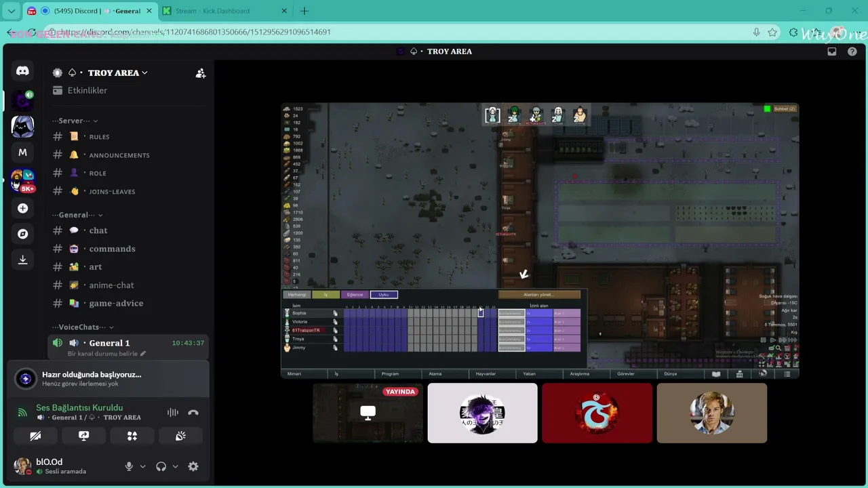Open browser extensions puzzle icon

(x=793, y=32)
